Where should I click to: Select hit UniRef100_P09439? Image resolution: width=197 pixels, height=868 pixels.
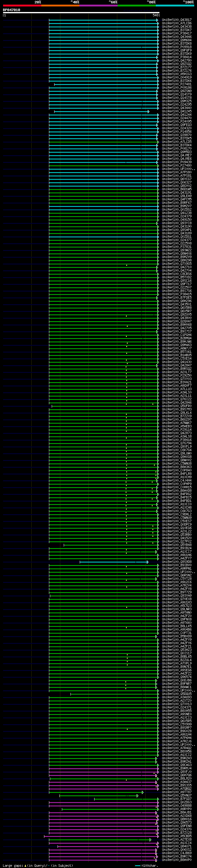[176, 162]
